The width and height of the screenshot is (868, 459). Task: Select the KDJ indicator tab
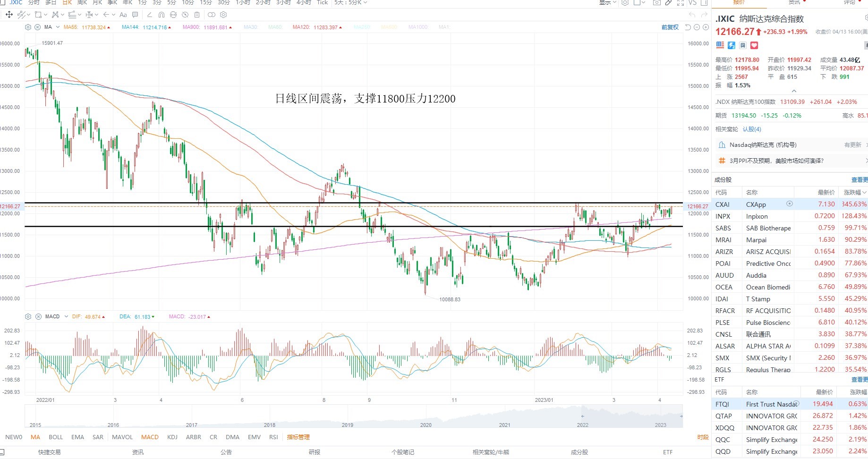coord(172,437)
